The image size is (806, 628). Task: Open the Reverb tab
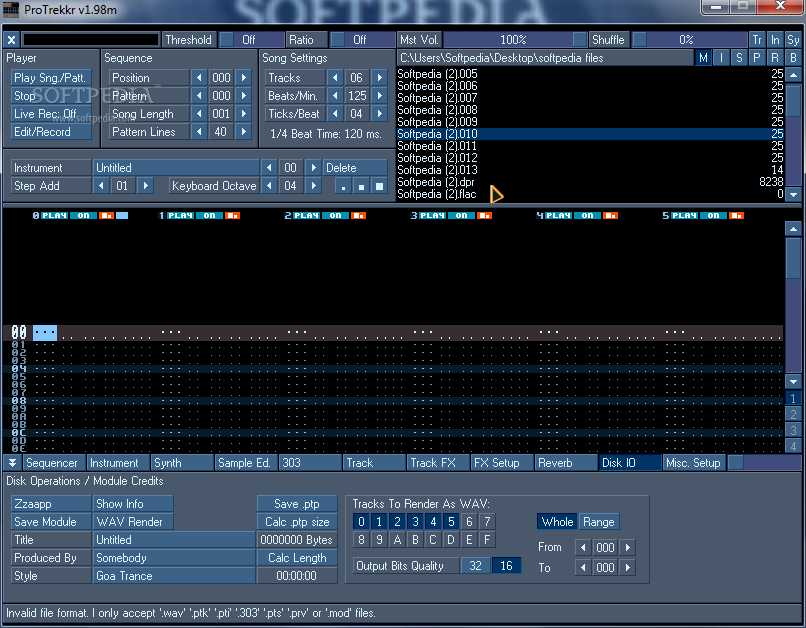pyautogui.click(x=566, y=463)
